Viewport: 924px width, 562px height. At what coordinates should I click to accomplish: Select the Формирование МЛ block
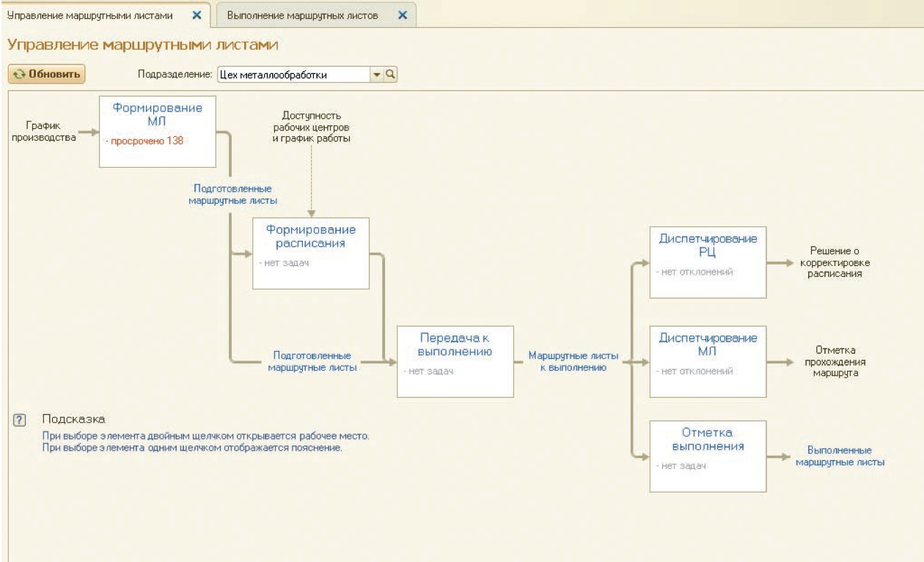158,131
